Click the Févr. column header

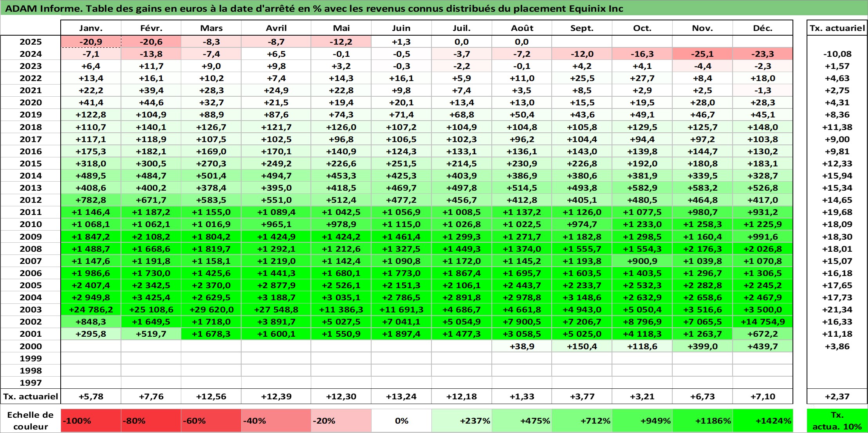pos(151,28)
